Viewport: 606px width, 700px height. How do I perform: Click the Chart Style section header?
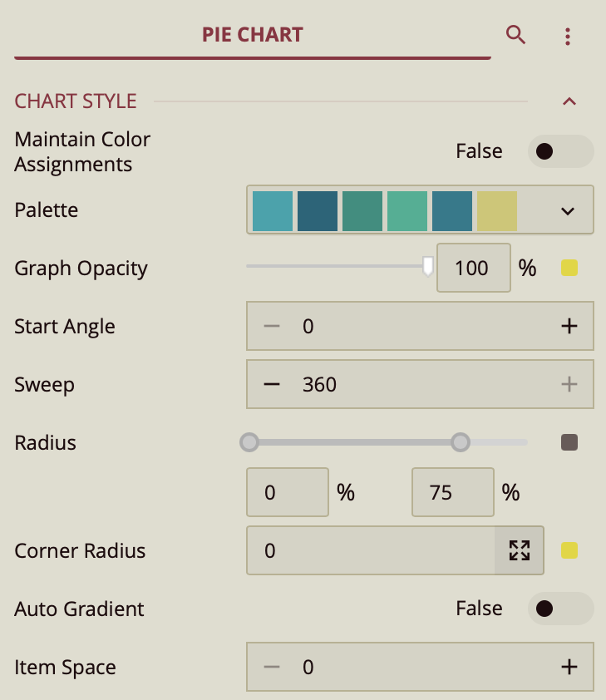(76, 101)
